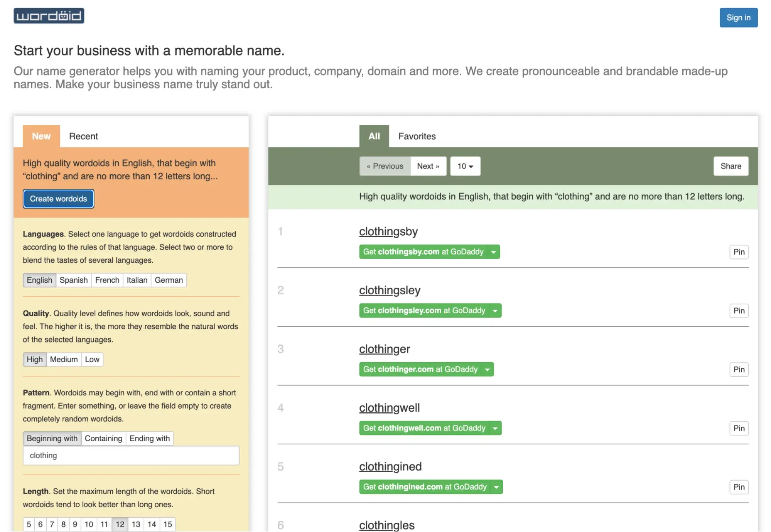Open the clothingles wordoid link
This screenshot has height=532, width=771.
pyautogui.click(x=387, y=525)
